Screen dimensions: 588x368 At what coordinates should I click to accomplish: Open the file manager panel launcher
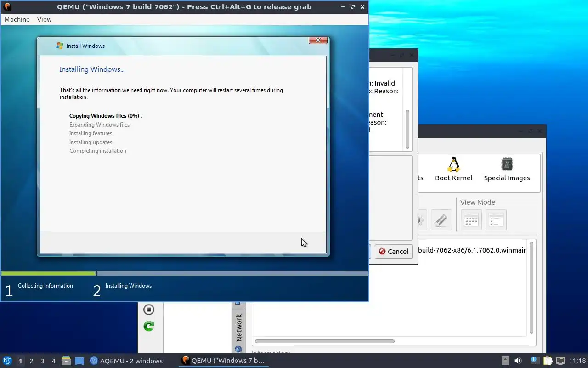tap(66, 361)
